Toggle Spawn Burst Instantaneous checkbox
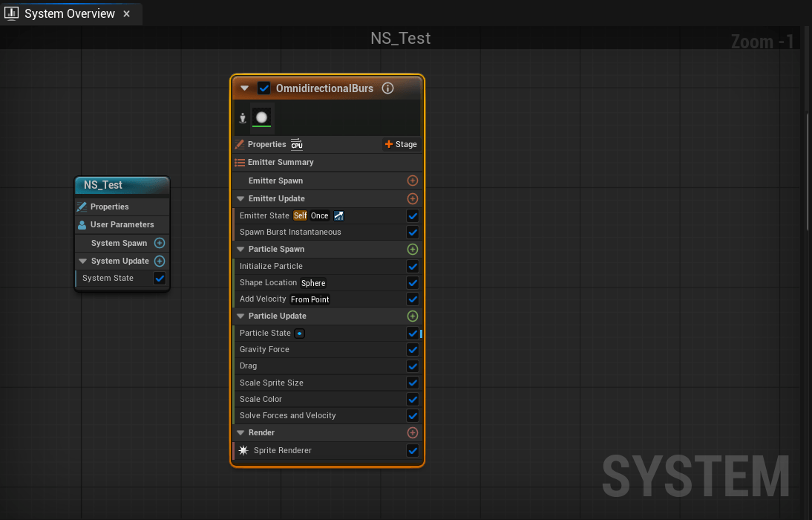 (413, 233)
